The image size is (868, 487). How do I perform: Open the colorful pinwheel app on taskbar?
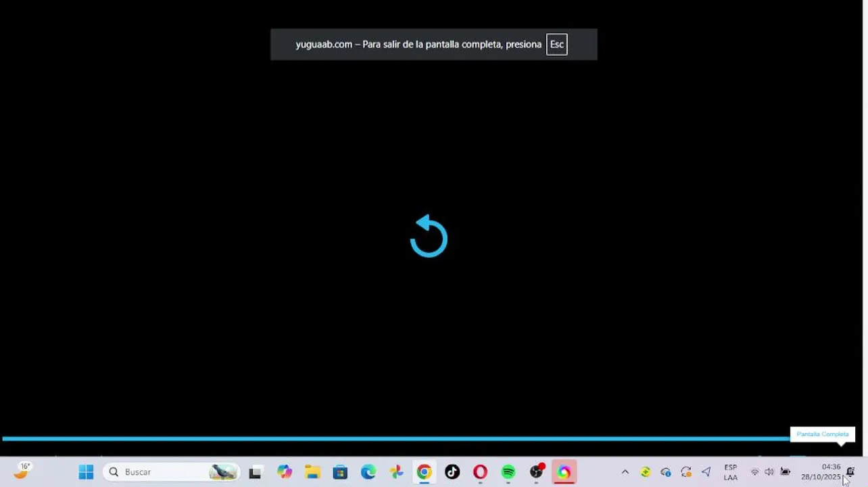(396, 472)
